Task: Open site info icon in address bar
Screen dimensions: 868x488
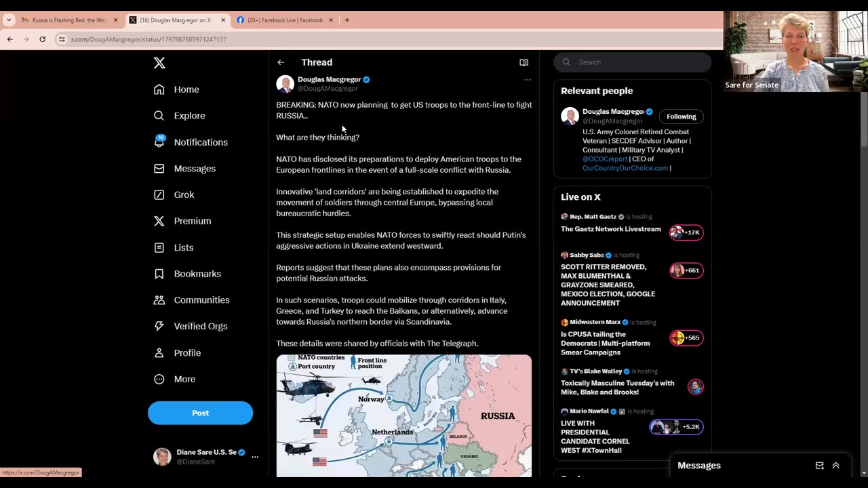Action: click(x=62, y=39)
